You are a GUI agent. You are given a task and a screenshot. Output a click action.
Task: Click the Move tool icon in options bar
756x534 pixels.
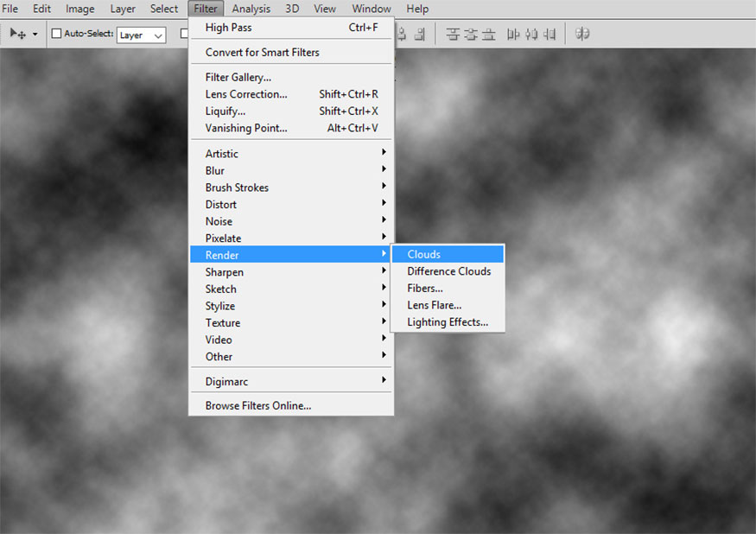click(18, 34)
